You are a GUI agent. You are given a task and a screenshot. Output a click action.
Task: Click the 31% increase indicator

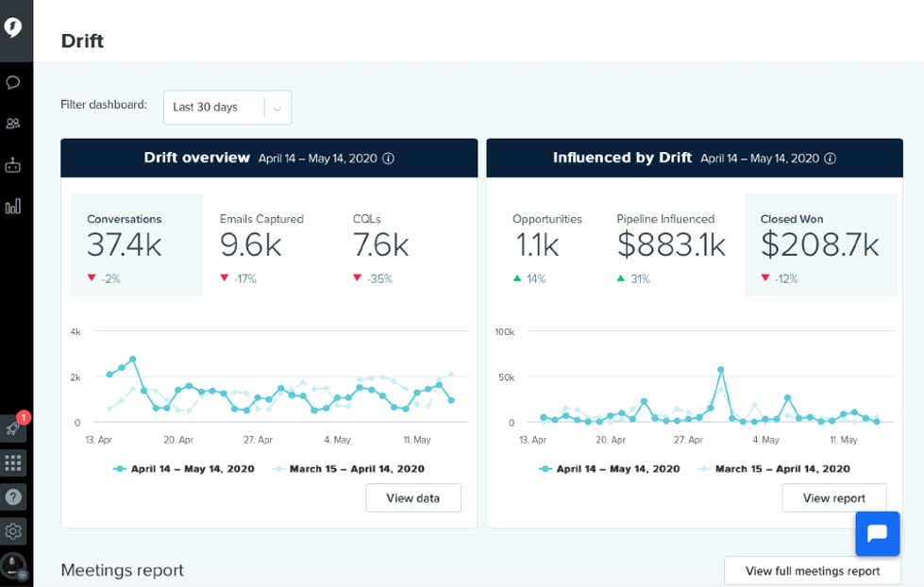point(633,278)
